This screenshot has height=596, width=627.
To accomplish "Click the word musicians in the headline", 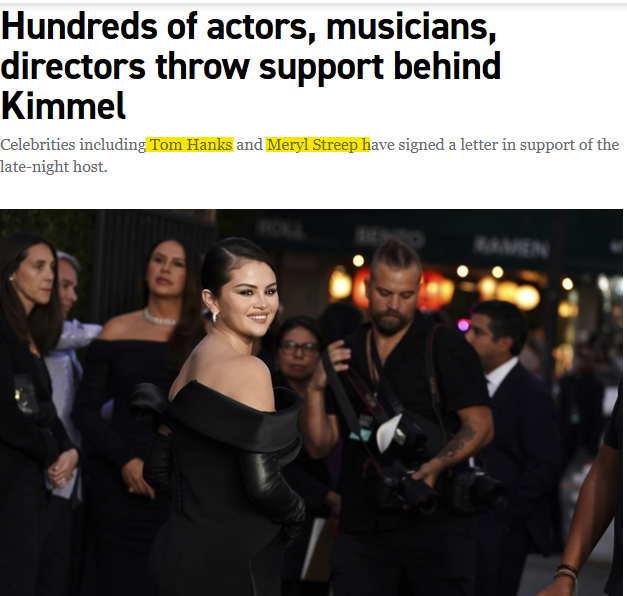I will point(411,27).
